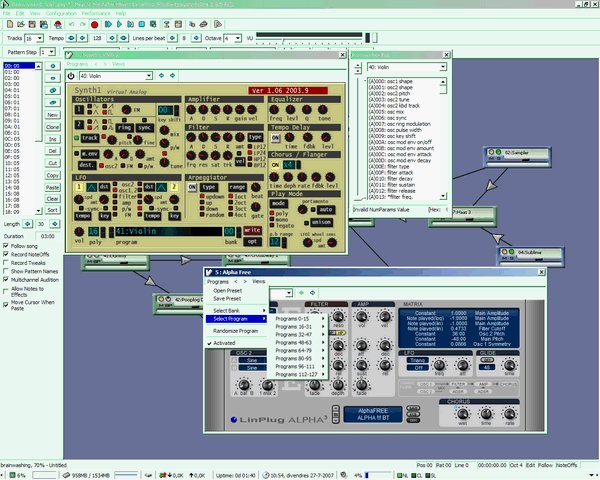Open the Alpha Free program dropdown arrow
This screenshot has width=600, height=480.
point(289,293)
